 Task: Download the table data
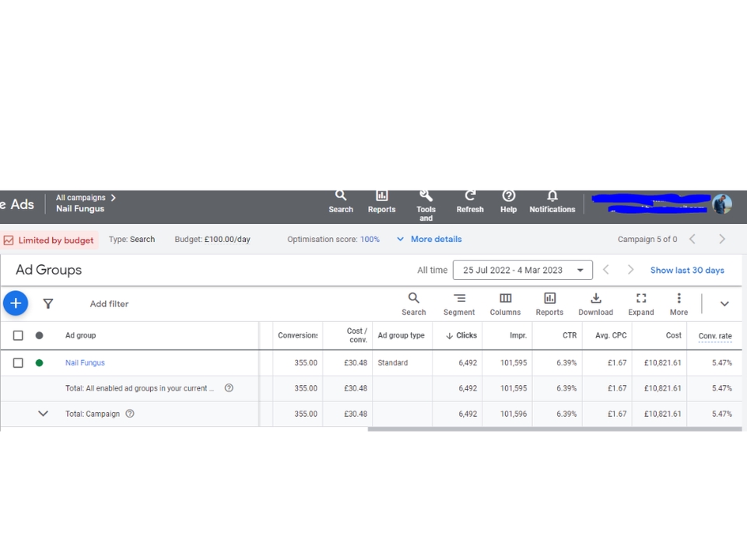point(595,304)
